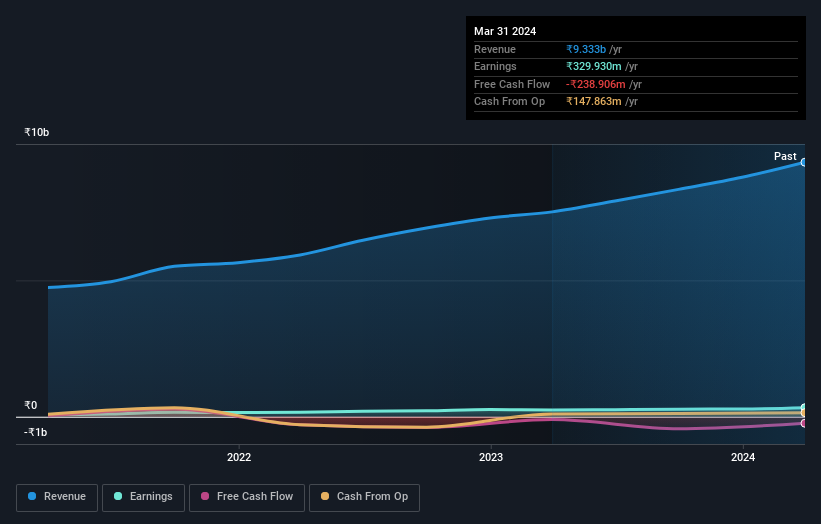Click the Free Cash Flow endpoint marker

tap(803, 423)
